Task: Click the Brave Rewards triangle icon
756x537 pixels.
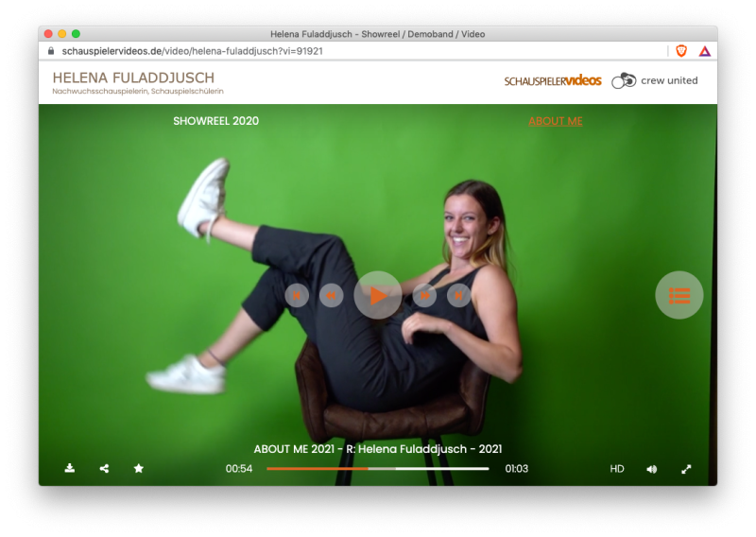Action: (705, 51)
